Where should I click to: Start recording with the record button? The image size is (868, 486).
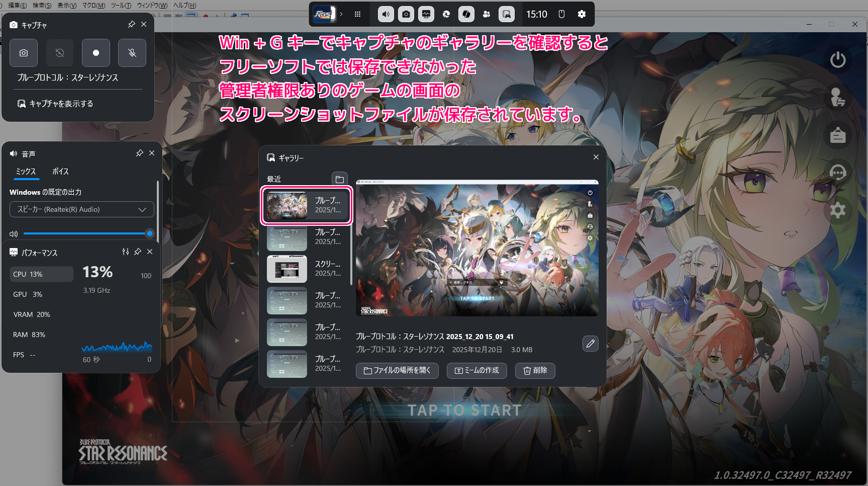coord(96,53)
